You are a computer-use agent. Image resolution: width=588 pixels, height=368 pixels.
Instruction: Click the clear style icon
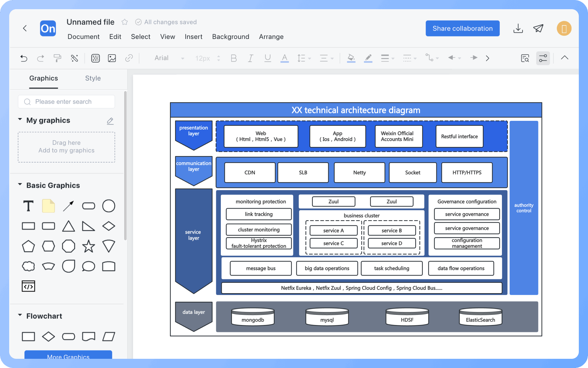coord(74,58)
